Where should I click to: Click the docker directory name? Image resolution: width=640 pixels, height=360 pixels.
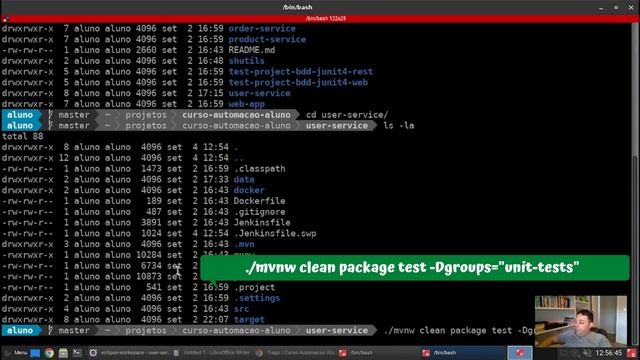(x=249, y=190)
